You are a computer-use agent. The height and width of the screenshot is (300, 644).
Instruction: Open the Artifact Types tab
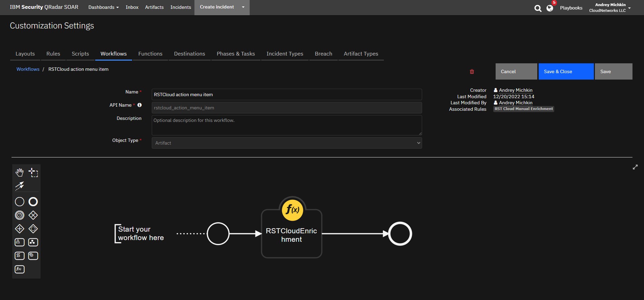[x=361, y=54]
